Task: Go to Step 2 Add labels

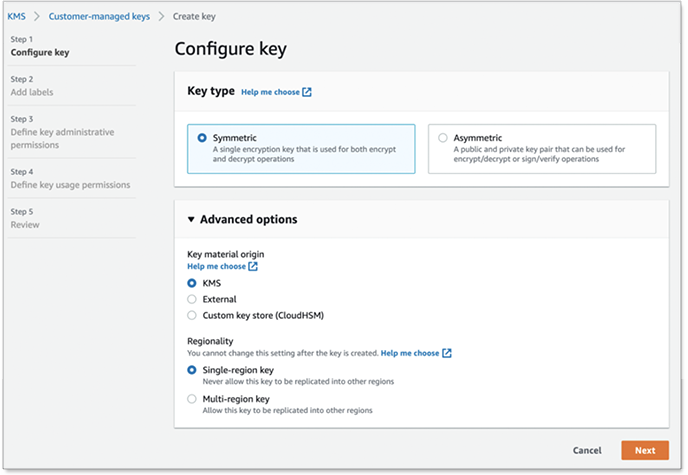Action: pos(32,92)
